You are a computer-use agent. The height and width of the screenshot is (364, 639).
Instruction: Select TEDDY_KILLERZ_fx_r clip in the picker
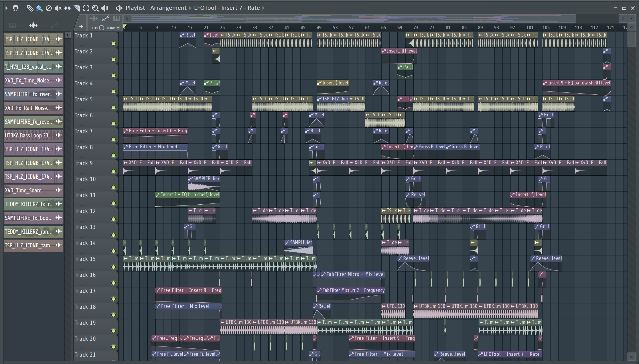point(33,204)
